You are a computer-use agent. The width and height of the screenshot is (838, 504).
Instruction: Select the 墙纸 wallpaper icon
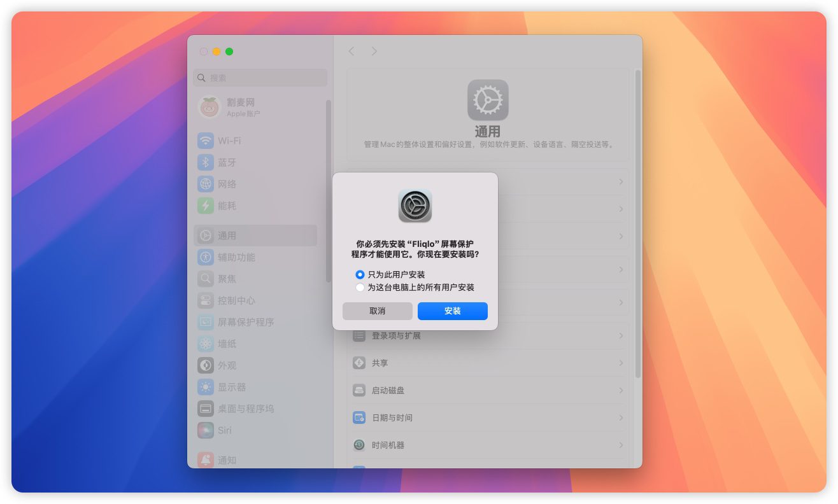click(x=205, y=344)
